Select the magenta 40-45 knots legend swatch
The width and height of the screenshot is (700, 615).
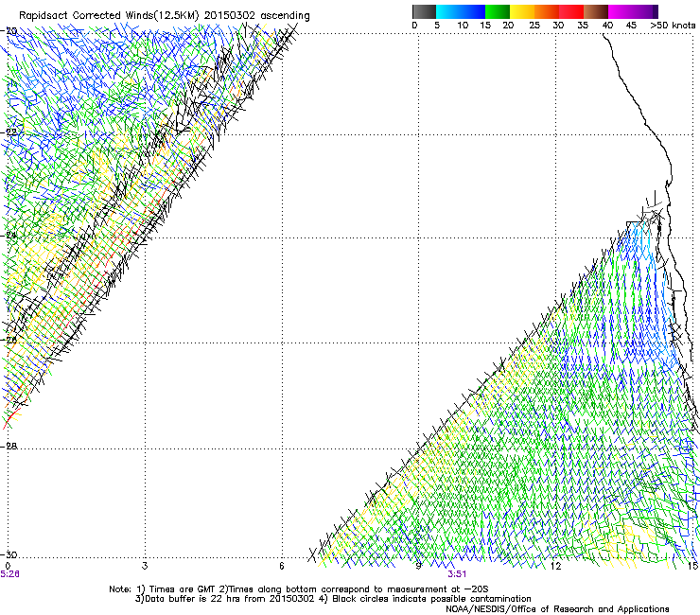[621, 11]
